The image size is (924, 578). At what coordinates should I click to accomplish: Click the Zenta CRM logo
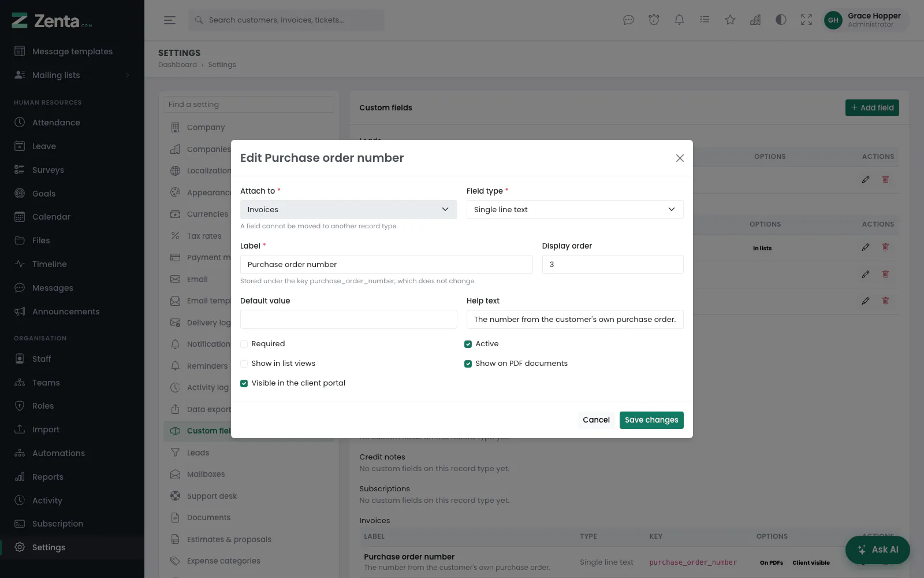click(x=52, y=21)
